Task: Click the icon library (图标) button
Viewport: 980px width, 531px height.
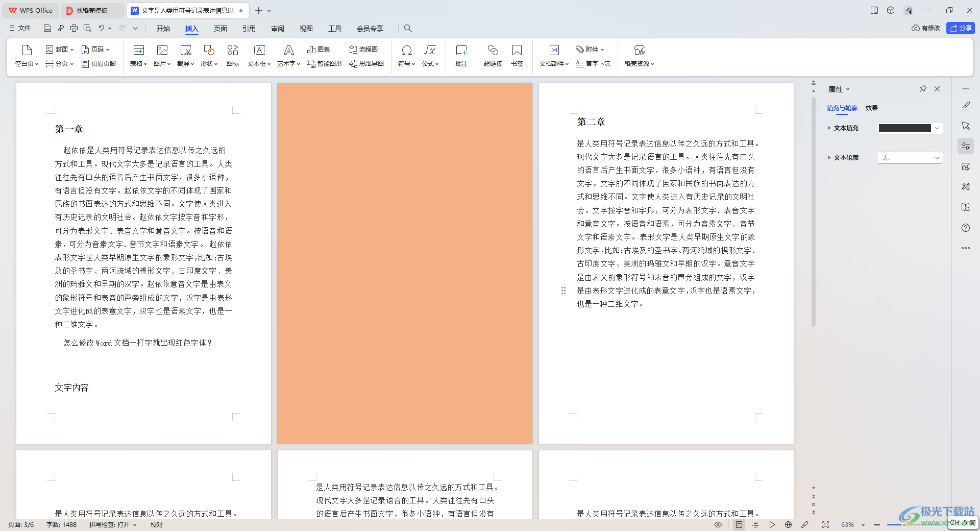Action: 233,56
